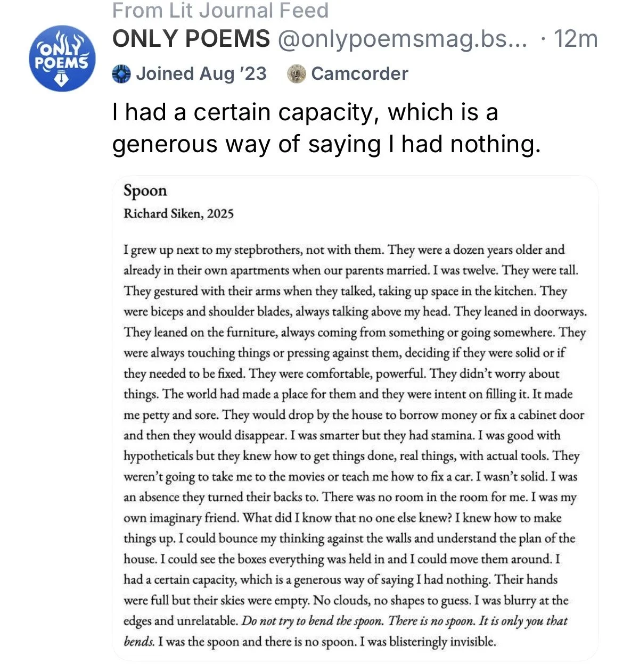Click the 12m post timestamp

(575, 39)
